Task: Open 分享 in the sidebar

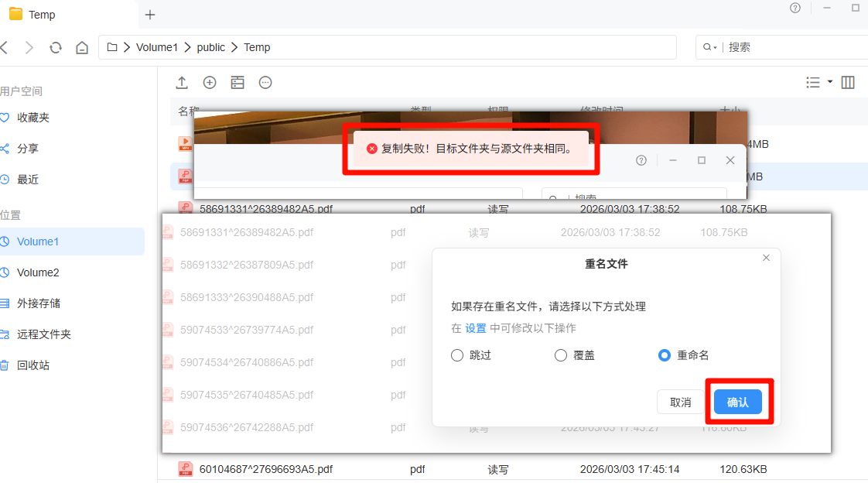Action: coord(28,149)
